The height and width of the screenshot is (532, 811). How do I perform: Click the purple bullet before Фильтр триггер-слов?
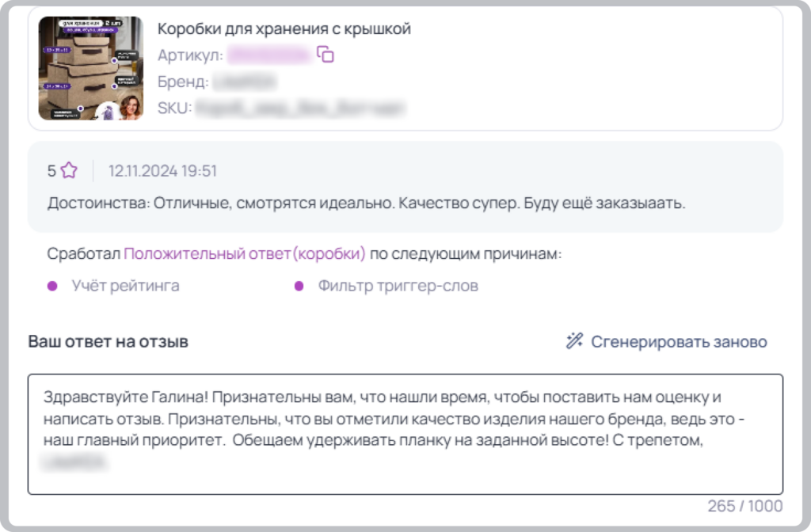[299, 286]
